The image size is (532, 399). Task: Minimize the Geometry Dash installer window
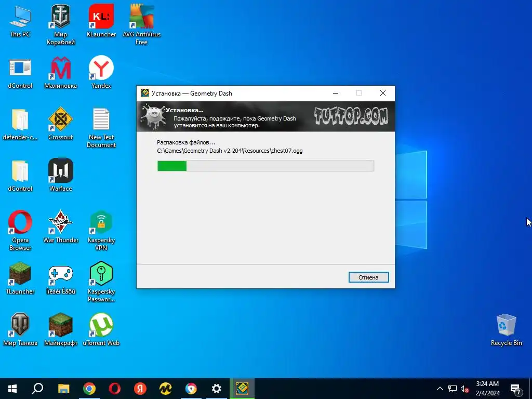336,93
